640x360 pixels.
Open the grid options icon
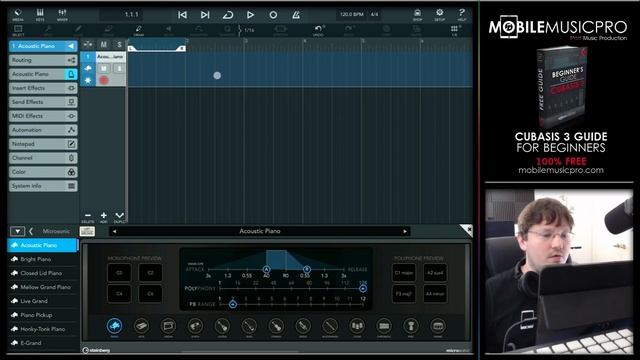click(x=454, y=30)
